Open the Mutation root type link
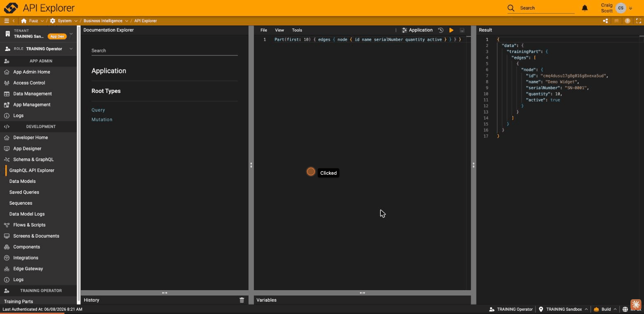Image resolution: width=644 pixels, height=314 pixels. [102, 120]
